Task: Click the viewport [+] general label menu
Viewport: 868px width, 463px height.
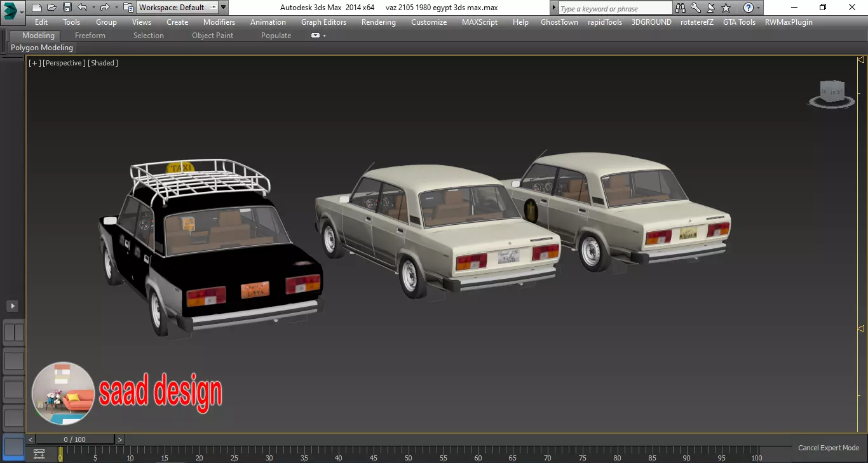Action: click(34, 63)
